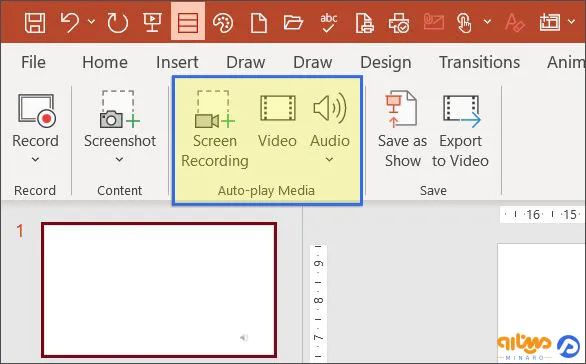Image resolution: width=586 pixels, height=364 pixels.
Task: Click the Undo arrow icon
Action: coord(70,22)
